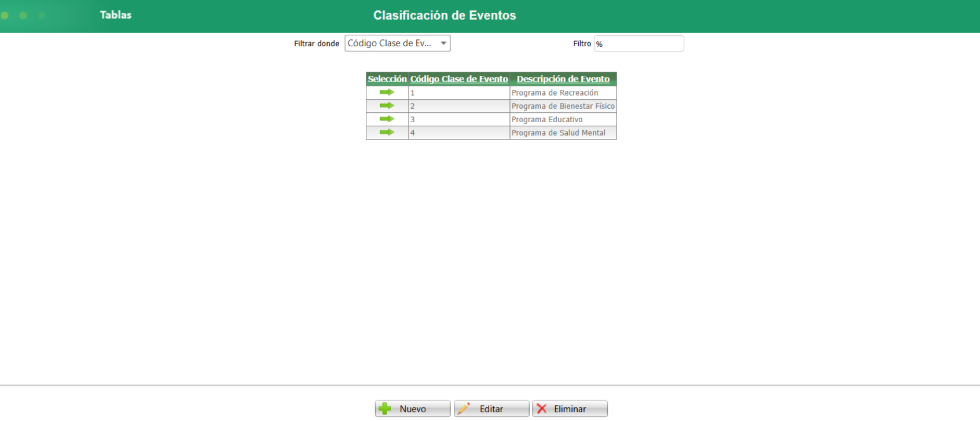Click the Editar button

point(491,409)
